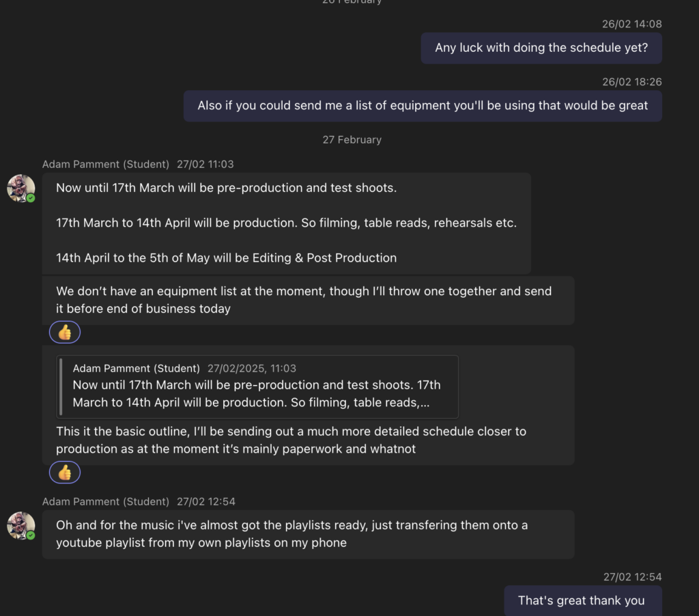
Task: Click the "27 February" date separator
Action: [x=352, y=140]
